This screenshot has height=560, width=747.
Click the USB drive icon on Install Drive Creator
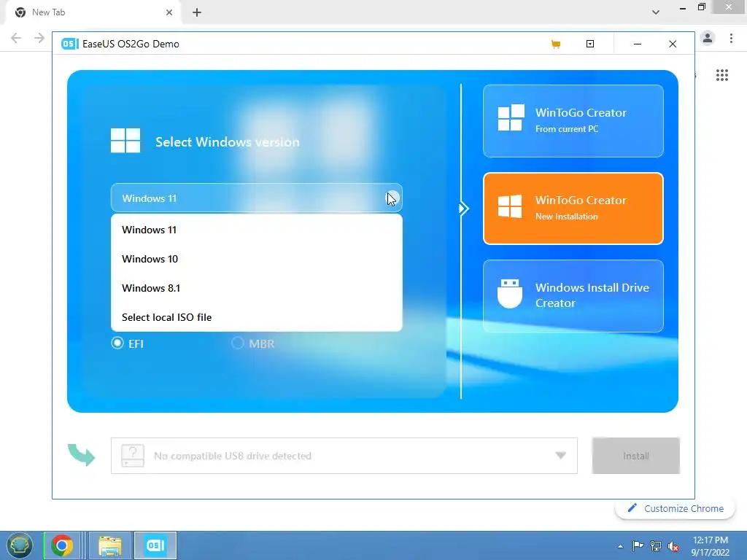pyautogui.click(x=510, y=293)
